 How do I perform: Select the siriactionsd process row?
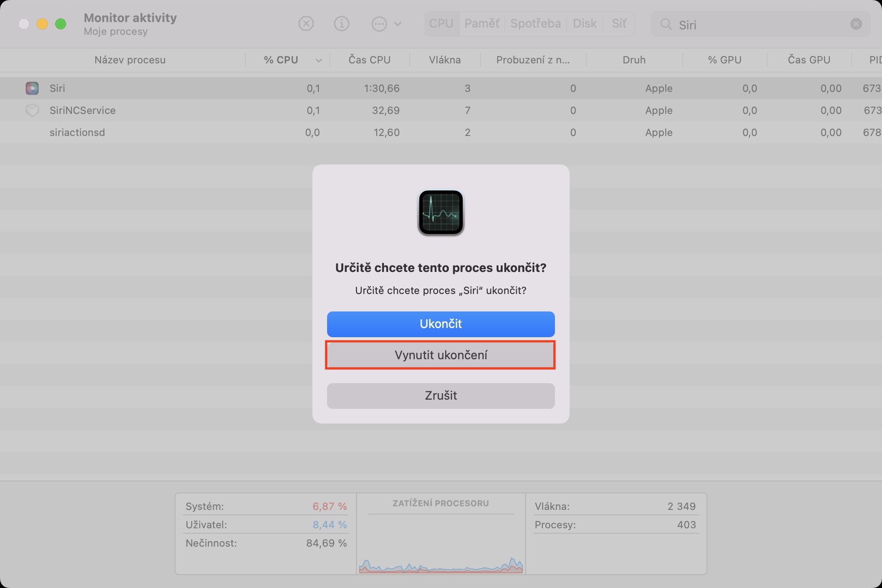click(x=77, y=132)
